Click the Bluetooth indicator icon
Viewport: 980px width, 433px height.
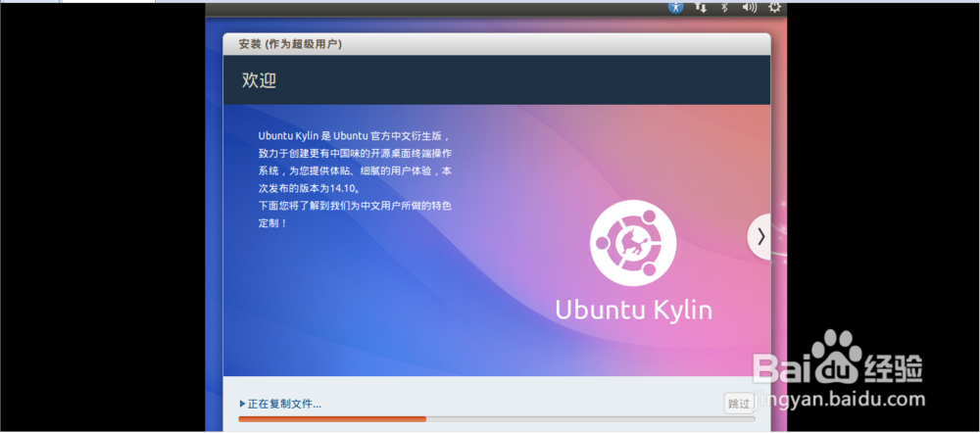(x=725, y=8)
